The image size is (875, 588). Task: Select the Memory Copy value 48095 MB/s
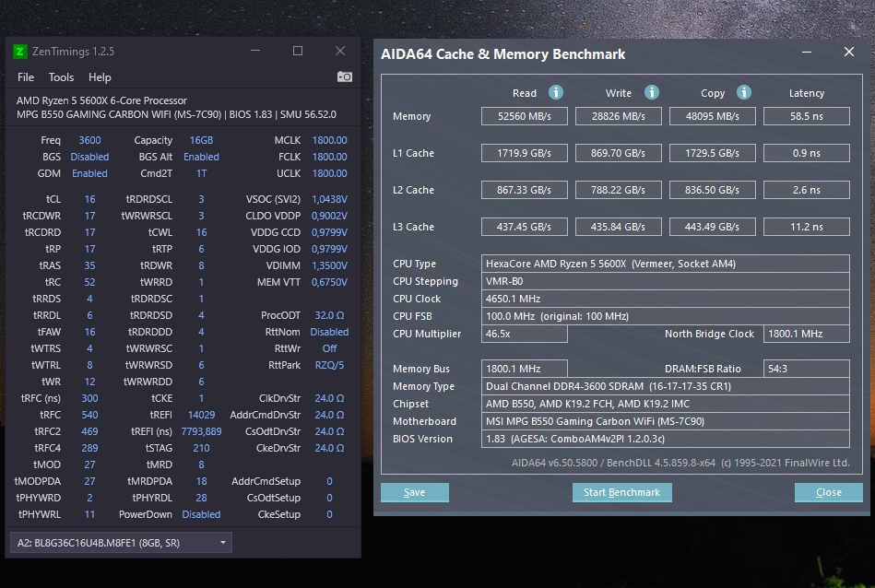pyautogui.click(x=713, y=116)
